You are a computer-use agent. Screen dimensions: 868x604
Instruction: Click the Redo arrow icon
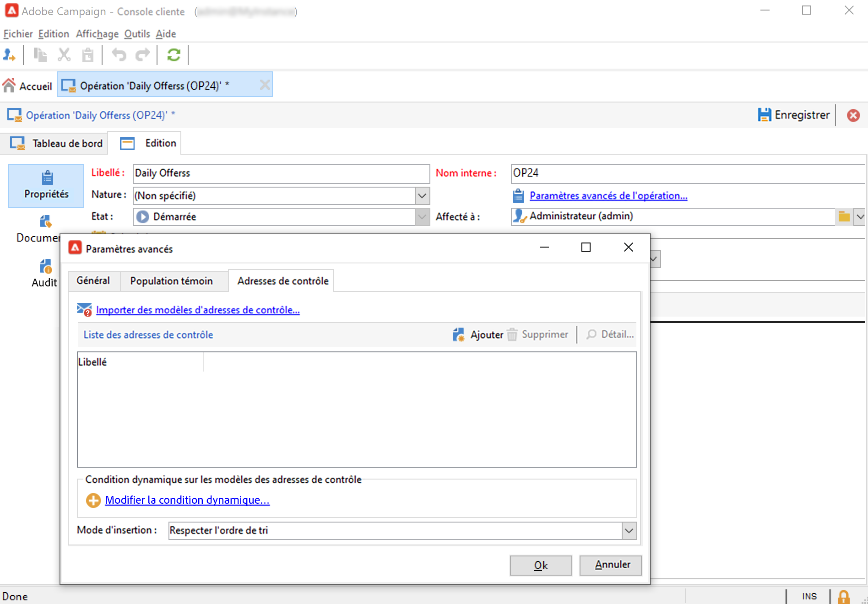(143, 55)
